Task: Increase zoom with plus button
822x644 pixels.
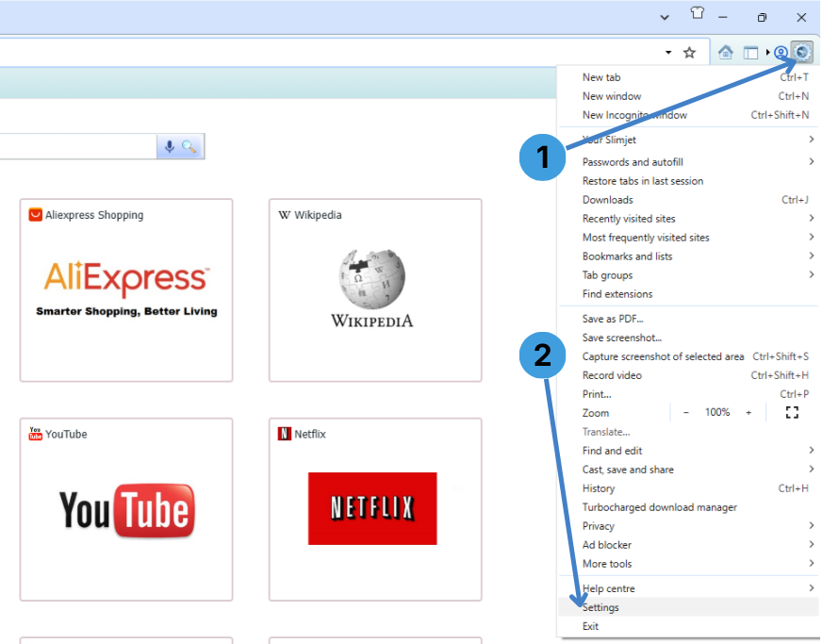Action: [x=748, y=413]
